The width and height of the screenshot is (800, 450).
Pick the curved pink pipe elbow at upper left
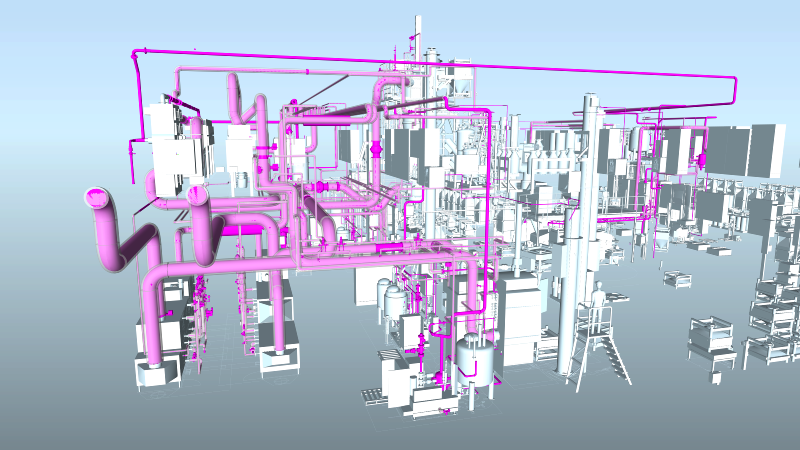[x=236, y=88]
